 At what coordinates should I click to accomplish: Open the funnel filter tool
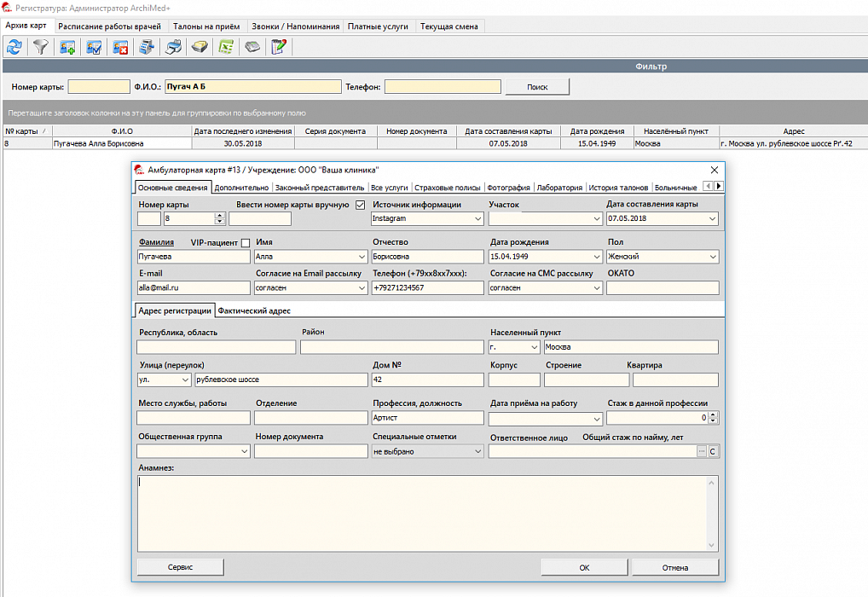(40, 48)
